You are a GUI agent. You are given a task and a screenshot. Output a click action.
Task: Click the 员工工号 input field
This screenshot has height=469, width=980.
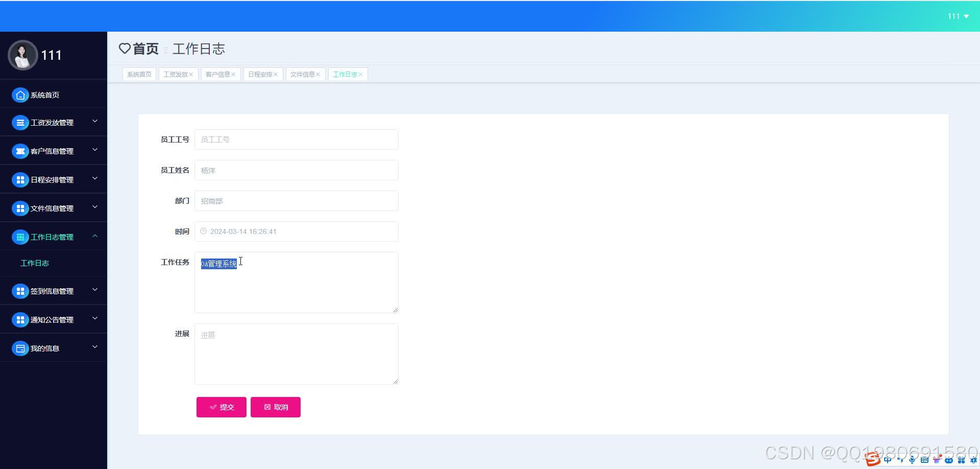[x=296, y=139]
